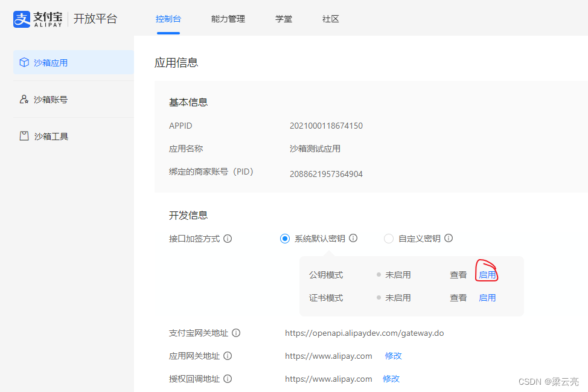Click the 应用名称 label
588x392 pixels.
186,149
